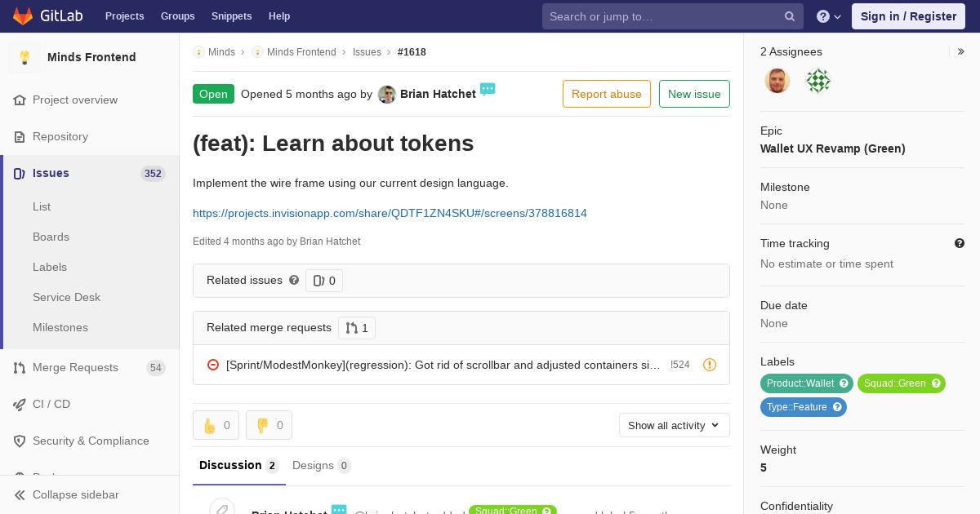Open the Snippets menu item

(231, 16)
